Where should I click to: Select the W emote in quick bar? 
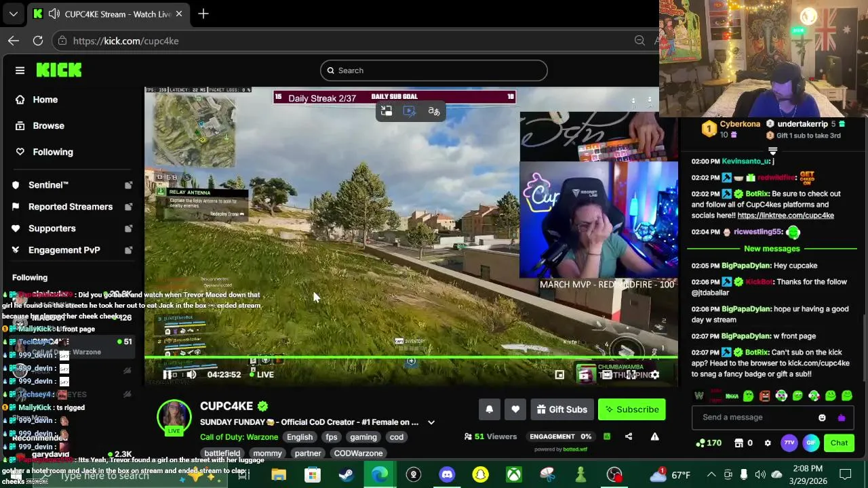(x=699, y=396)
